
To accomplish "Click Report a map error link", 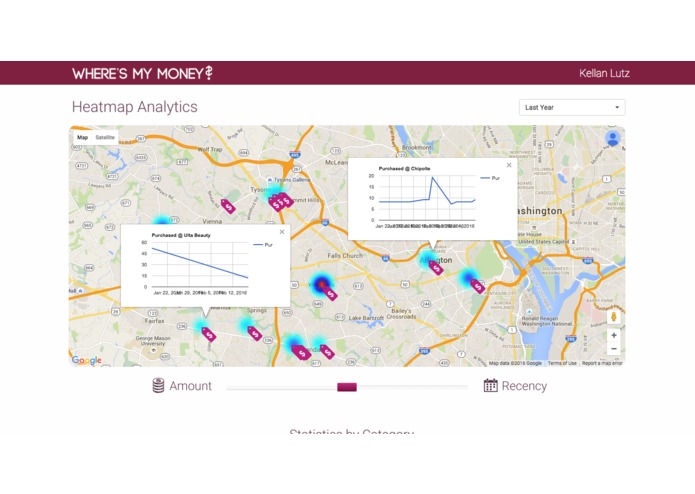I will pyautogui.click(x=602, y=363).
